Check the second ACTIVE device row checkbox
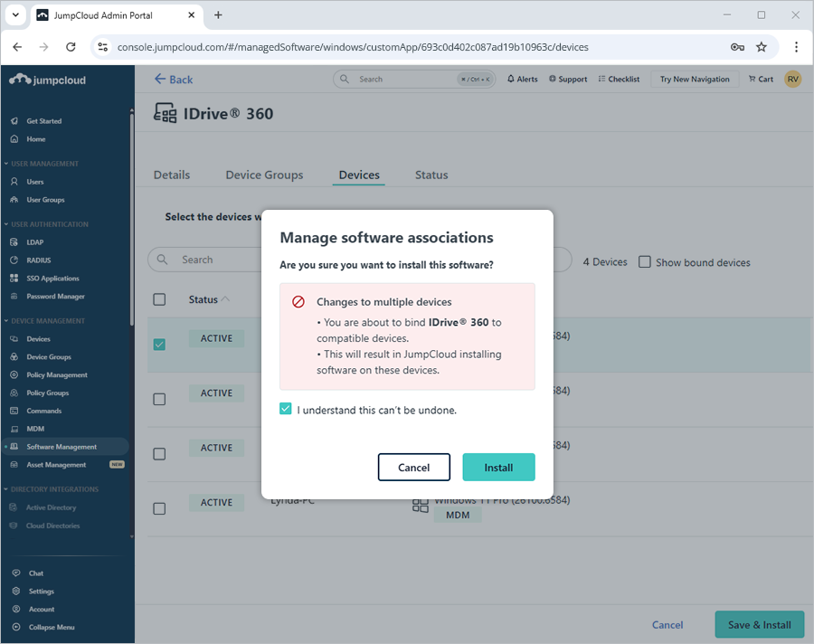This screenshot has width=814, height=644. [x=159, y=399]
